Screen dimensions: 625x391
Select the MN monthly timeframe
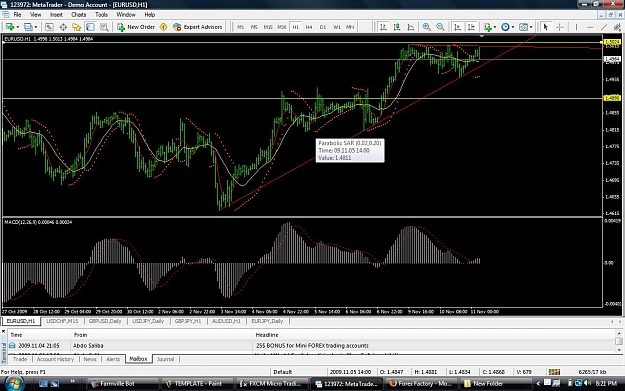tap(350, 27)
